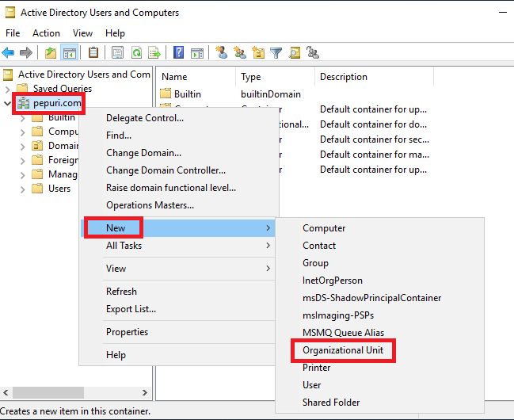Expand the Domain Controllers tree node
514x420 pixels.
click(x=23, y=147)
